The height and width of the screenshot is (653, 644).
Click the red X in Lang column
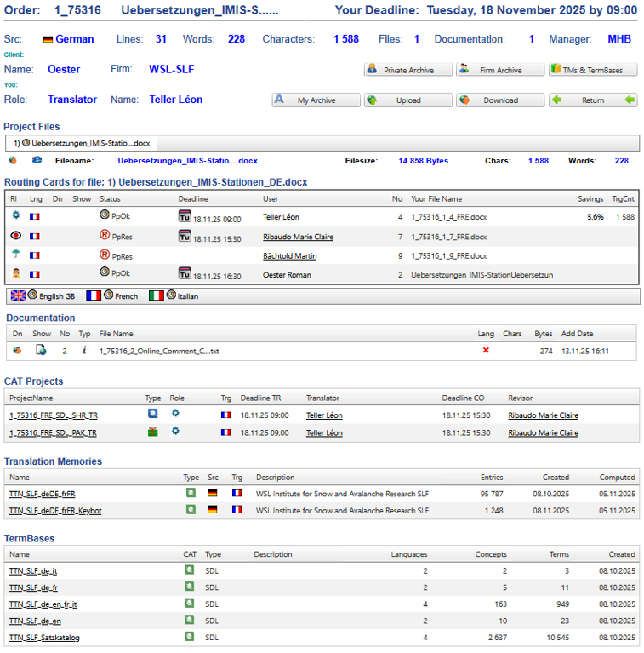click(486, 350)
